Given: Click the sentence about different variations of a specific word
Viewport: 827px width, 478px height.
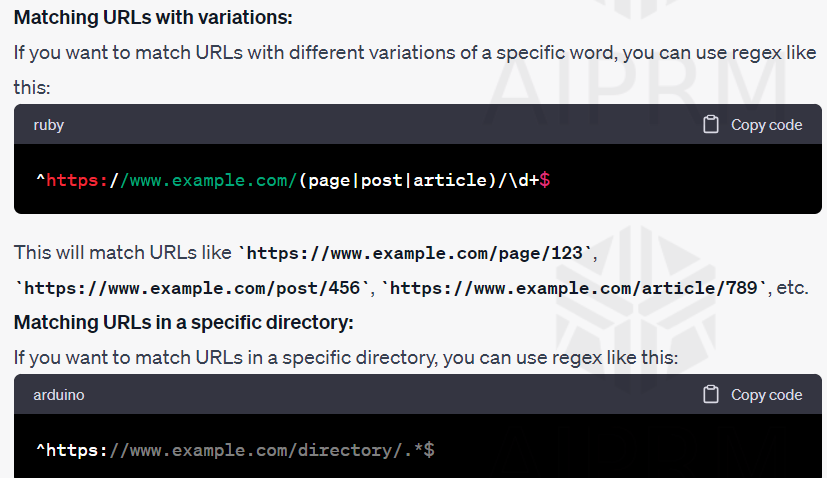Looking at the screenshot, I should (x=415, y=70).
